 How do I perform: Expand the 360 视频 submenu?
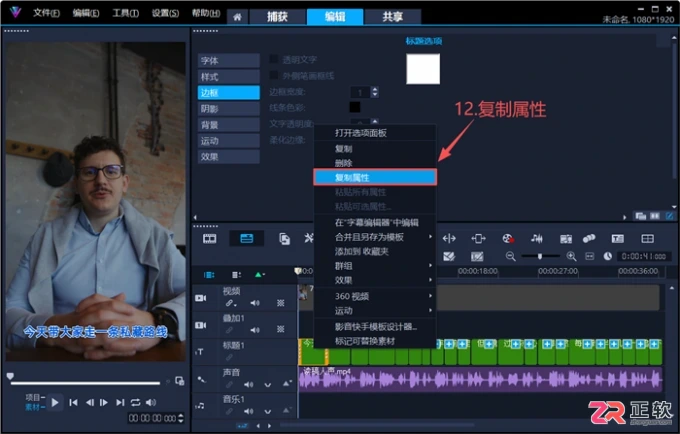[430, 296]
